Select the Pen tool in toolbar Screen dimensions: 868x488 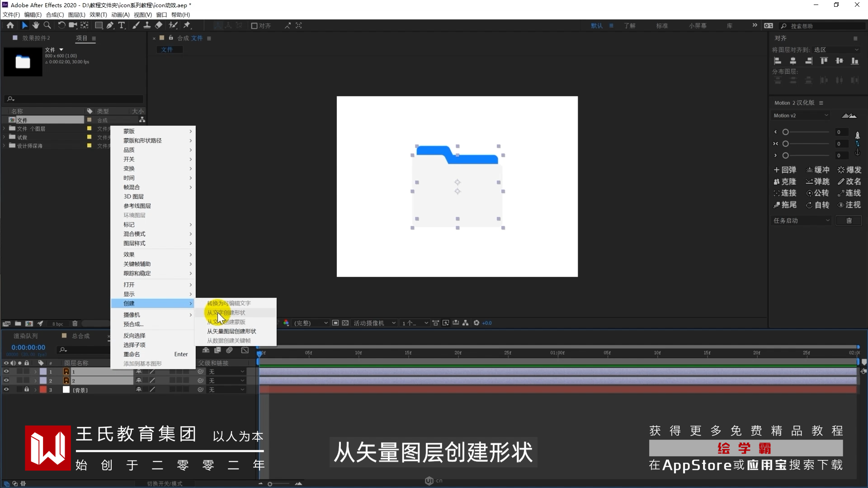point(110,26)
